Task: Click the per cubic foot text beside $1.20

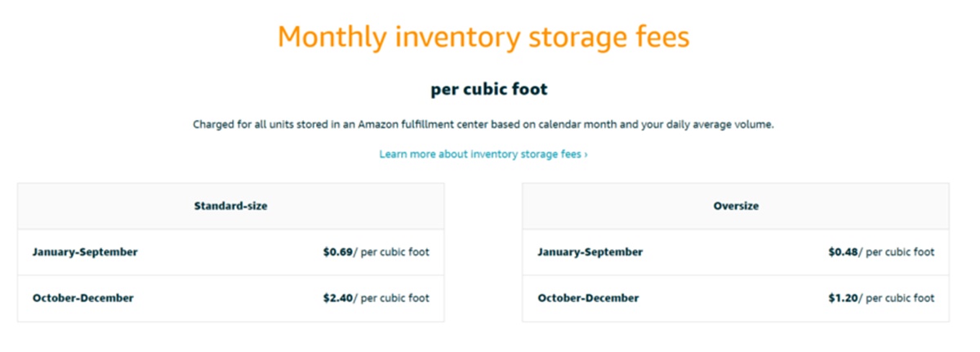Action: pos(899,298)
